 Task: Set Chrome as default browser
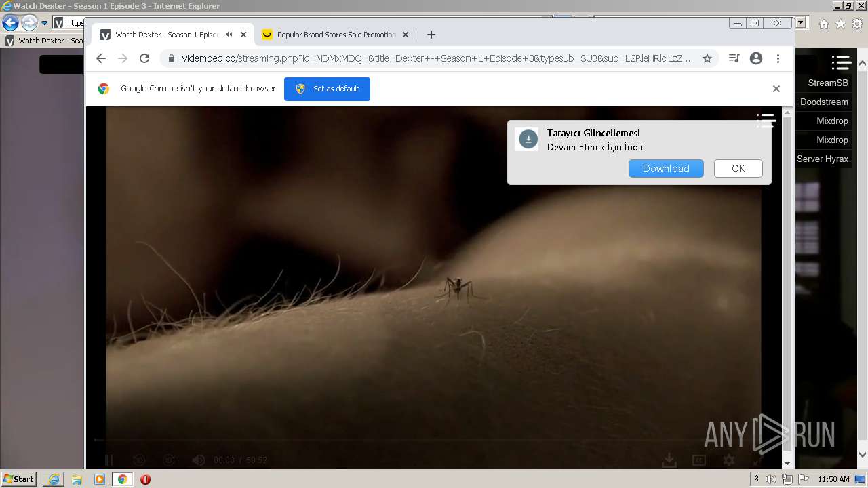(x=327, y=89)
